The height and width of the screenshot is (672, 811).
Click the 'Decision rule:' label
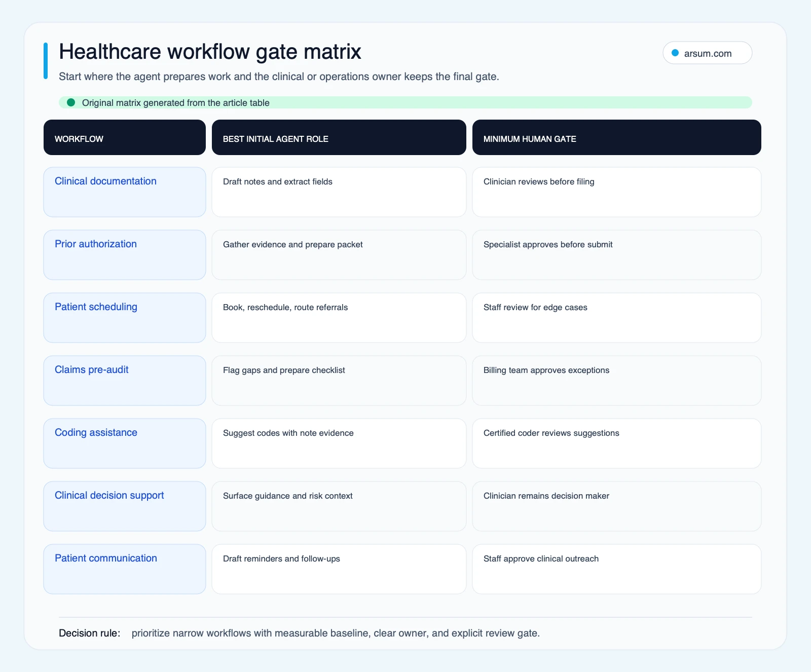pyautogui.click(x=90, y=633)
